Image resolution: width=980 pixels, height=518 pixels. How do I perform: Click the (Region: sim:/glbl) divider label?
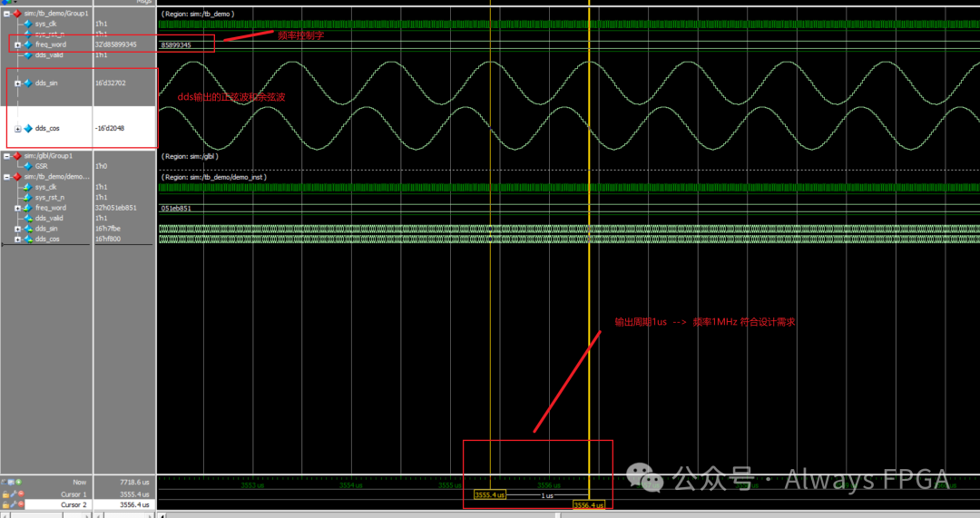190,156
